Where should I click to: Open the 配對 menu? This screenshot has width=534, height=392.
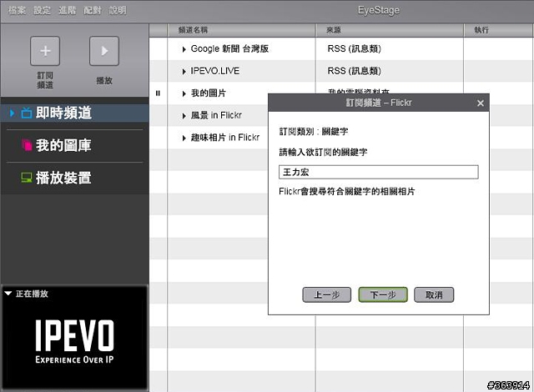pyautogui.click(x=93, y=11)
